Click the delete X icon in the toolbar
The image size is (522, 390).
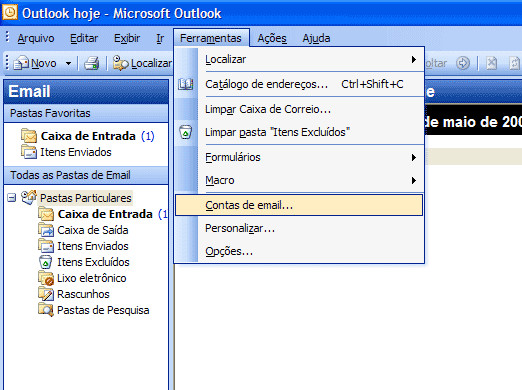[x=491, y=63]
